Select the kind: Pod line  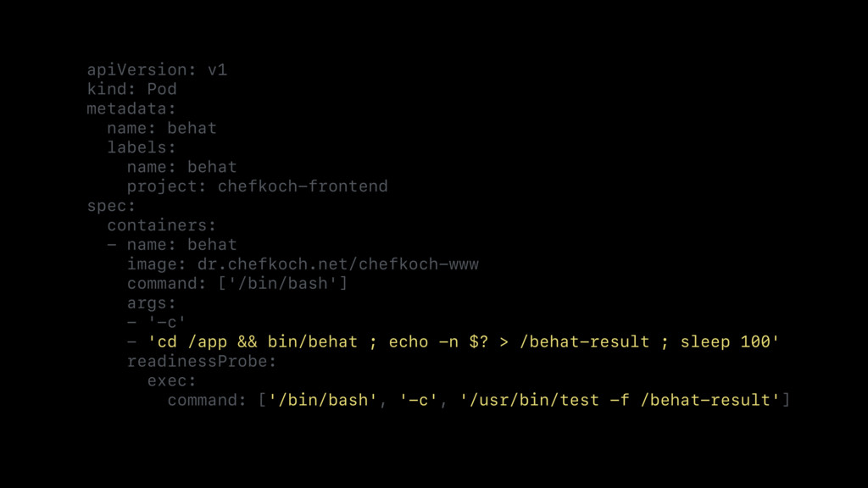point(131,89)
